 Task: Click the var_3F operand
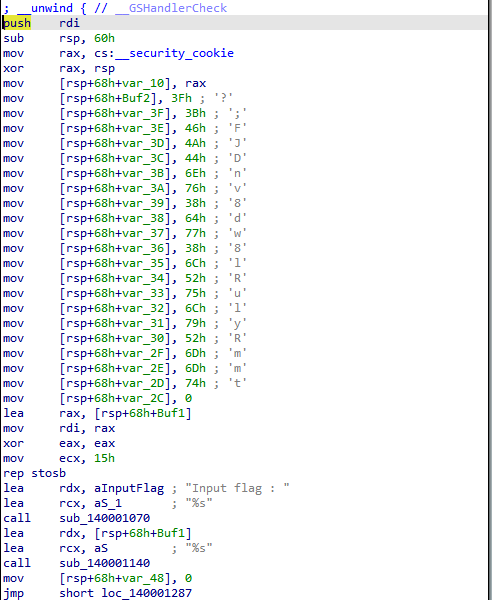pos(143,113)
